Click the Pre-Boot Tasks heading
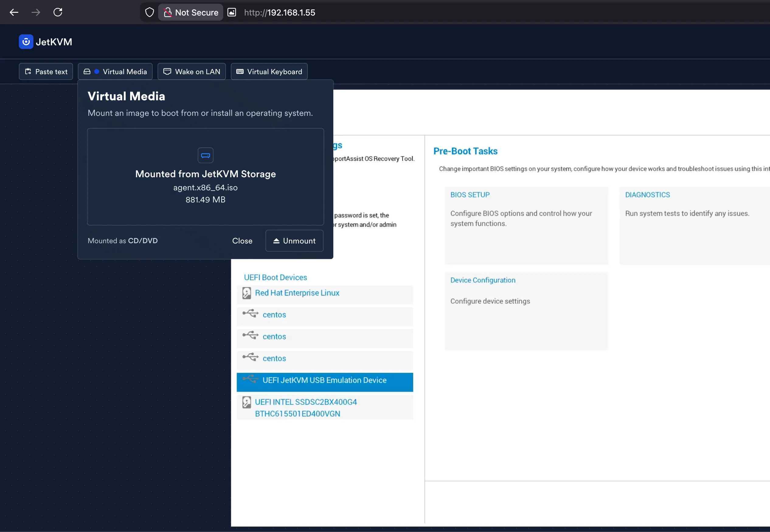 (x=465, y=151)
